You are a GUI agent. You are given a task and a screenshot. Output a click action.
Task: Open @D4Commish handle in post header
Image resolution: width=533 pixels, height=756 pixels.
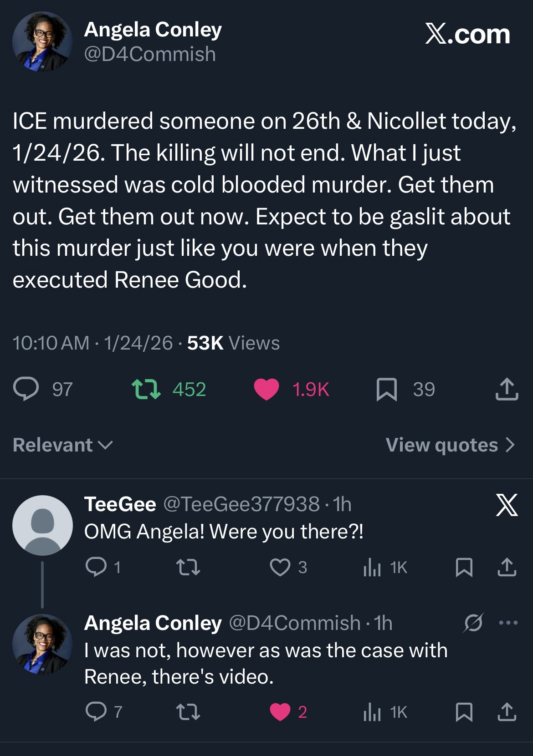150,54
